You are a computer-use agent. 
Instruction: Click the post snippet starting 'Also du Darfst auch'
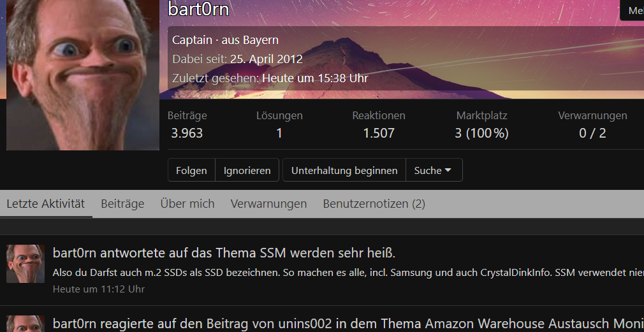click(x=348, y=273)
